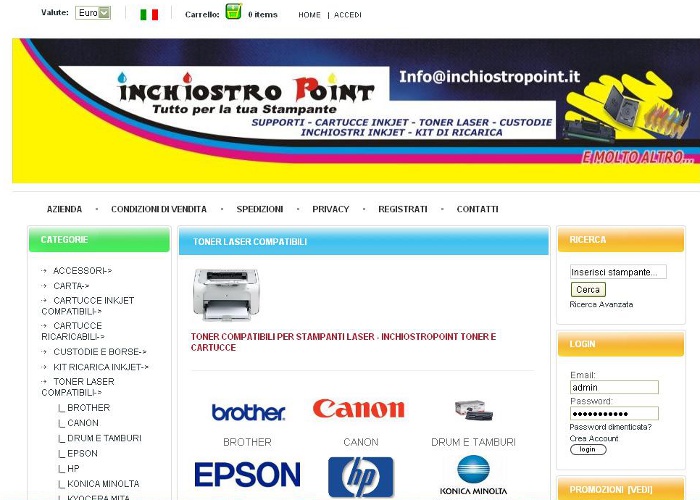This screenshot has height=500, width=700.
Task: Click the HP brand logo
Action: point(361,477)
